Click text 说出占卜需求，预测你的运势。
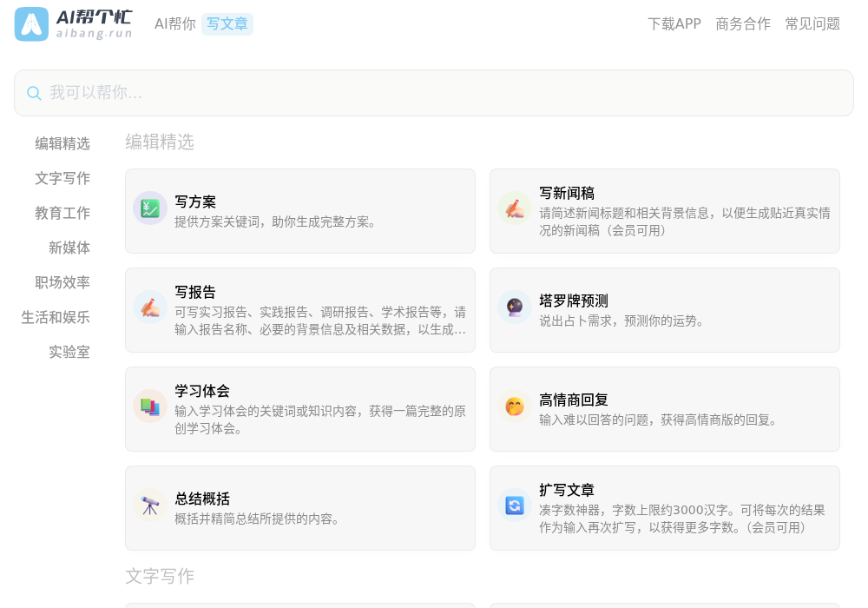The height and width of the screenshot is (608, 868). tap(621, 321)
